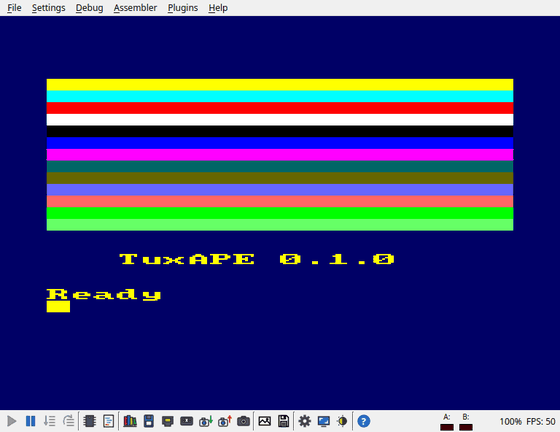
Task: Click the white color bar
Action: (x=280, y=120)
